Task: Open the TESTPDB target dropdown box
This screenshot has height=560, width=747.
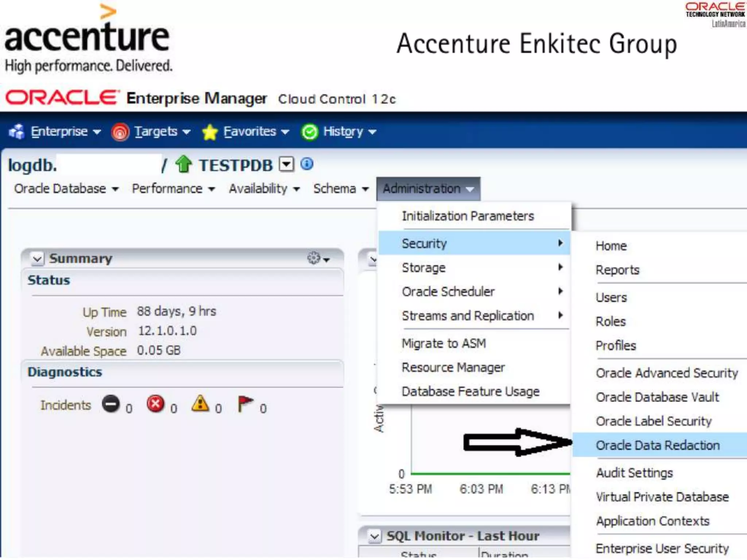Action: (286, 164)
